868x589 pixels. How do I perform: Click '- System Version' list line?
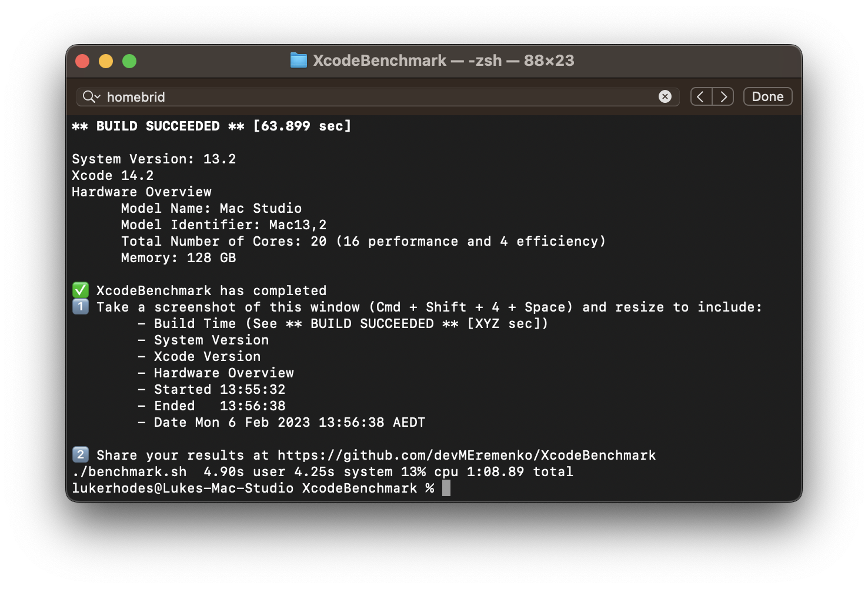coord(203,340)
